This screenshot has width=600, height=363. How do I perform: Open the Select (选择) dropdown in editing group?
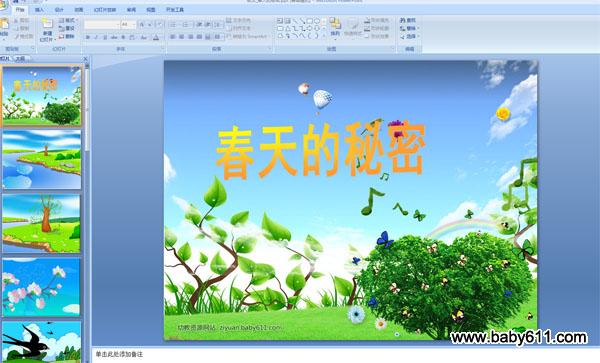point(409,37)
